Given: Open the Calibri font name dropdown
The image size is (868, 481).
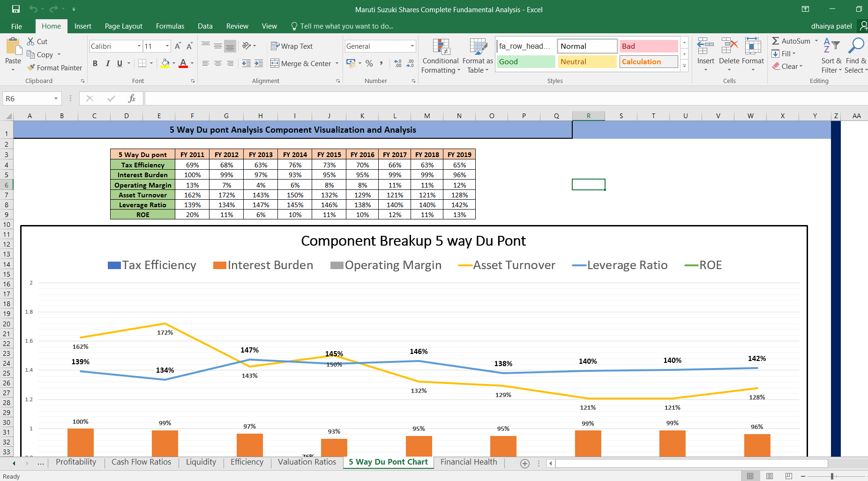Looking at the screenshot, I should [x=139, y=46].
